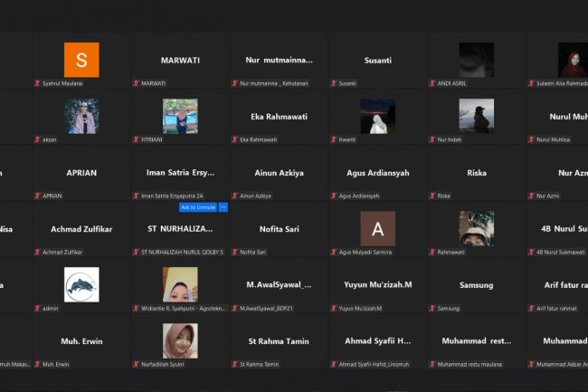Image resolution: width=588 pixels, height=392 pixels.
Task: Click muted mic icon next to Samsung
Action: 432,308
